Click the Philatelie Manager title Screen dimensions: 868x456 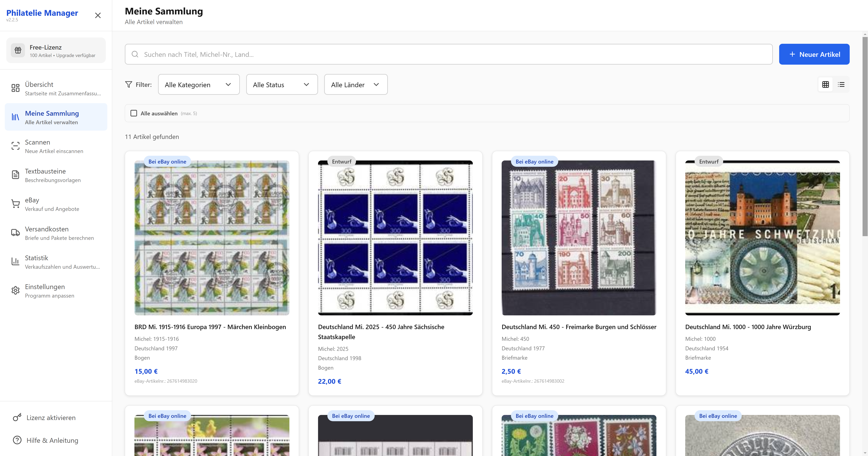click(x=42, y=13)
